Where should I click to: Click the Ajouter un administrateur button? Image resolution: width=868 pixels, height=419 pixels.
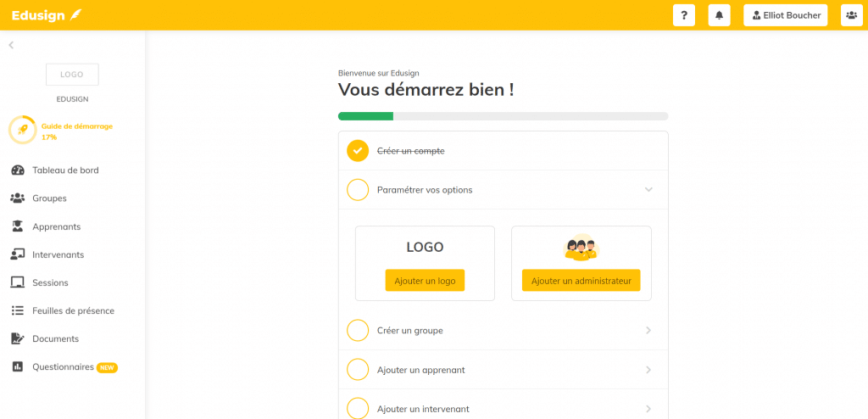581,281
